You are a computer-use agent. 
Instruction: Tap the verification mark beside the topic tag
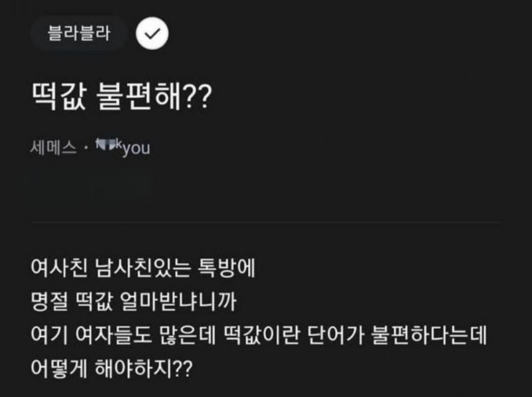tap(153, 31)
